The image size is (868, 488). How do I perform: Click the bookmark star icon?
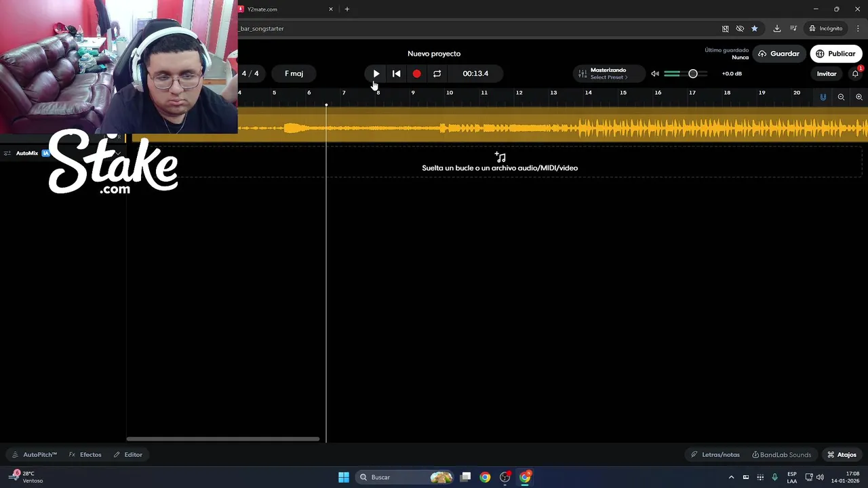pos(754,28)
